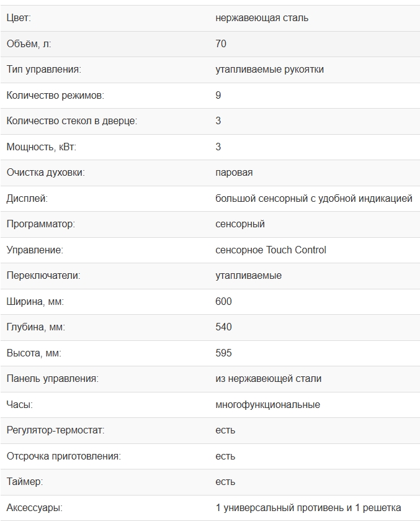Click the 'из нержавеющей стали' panel value
420x521 pixels.
coord(268,379)
